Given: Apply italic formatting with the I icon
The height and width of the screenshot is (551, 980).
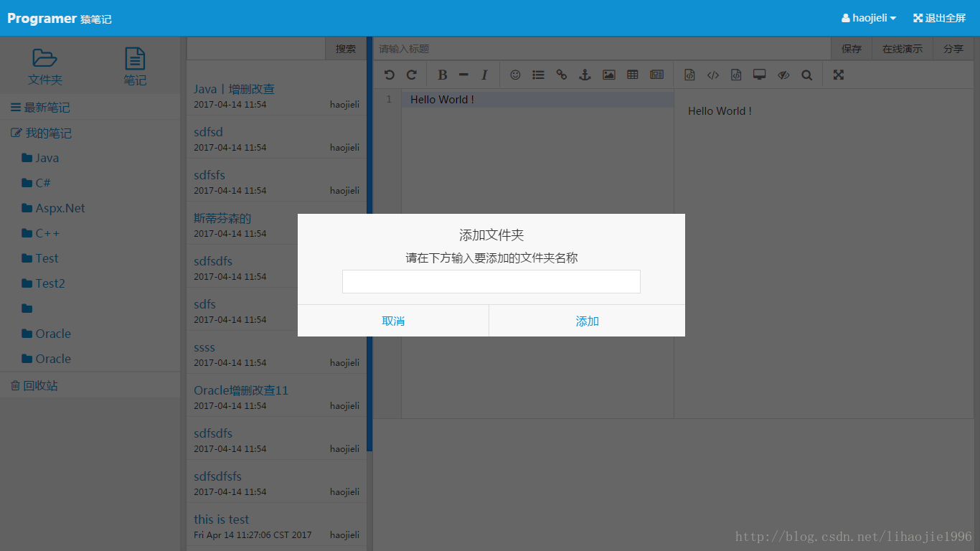Looking at the screenshot, I should pos(484,75).
